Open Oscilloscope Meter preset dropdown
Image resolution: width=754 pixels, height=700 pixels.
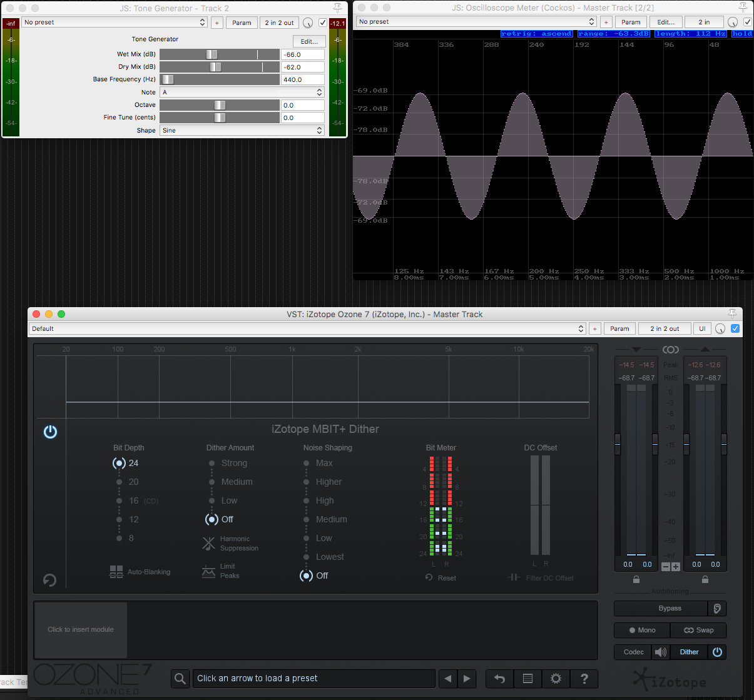click(476, 21)
